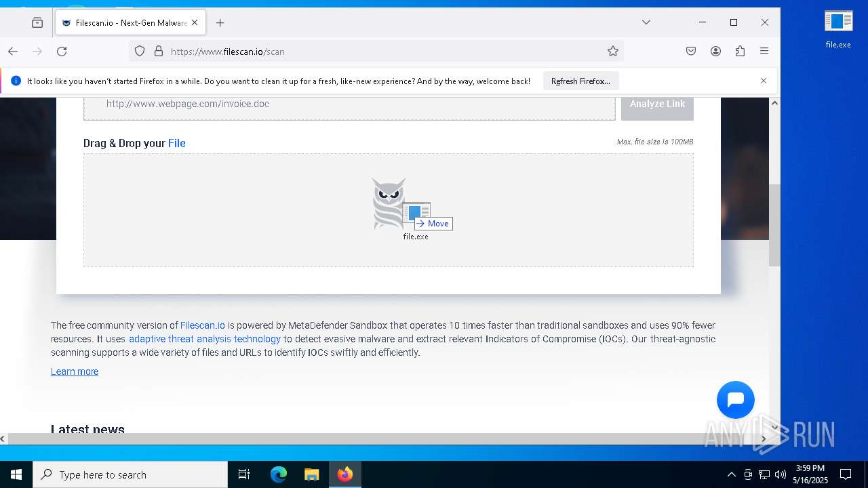This screenshot has height=488, width=868.
Task: Click the file drop zone area
Action: coord(388,210)
